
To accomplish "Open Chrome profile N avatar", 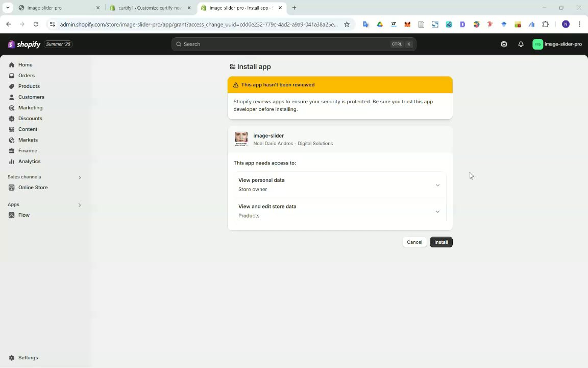I will (566, 25).
